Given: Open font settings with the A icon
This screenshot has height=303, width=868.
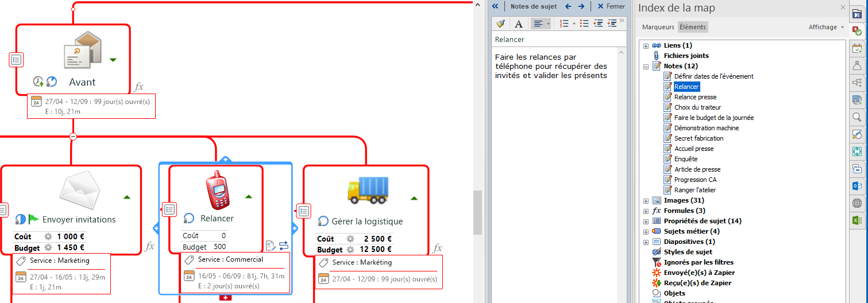Looking at the screenshot, I should tap(518, 24).
